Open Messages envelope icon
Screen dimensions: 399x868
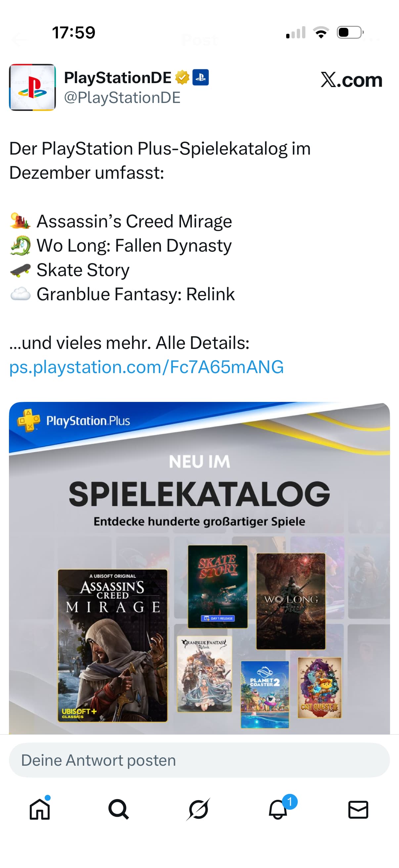tap(358, 809)
